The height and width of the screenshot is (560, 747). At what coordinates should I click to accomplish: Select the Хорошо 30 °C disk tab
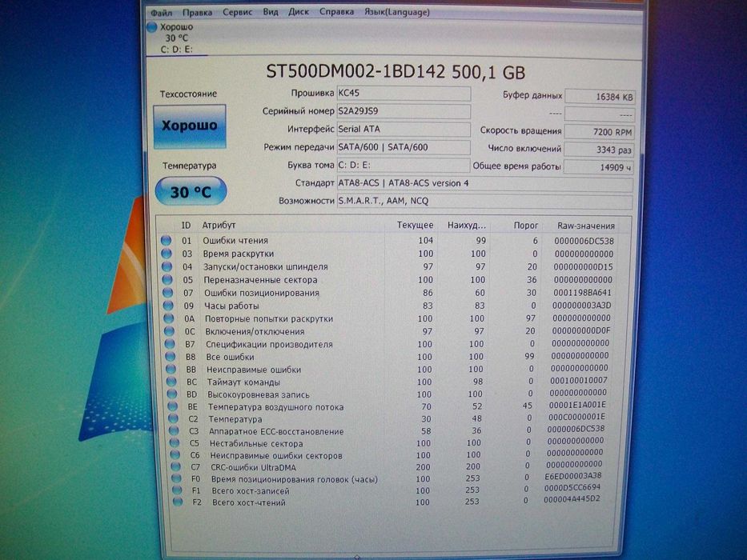tap(176, 38)
